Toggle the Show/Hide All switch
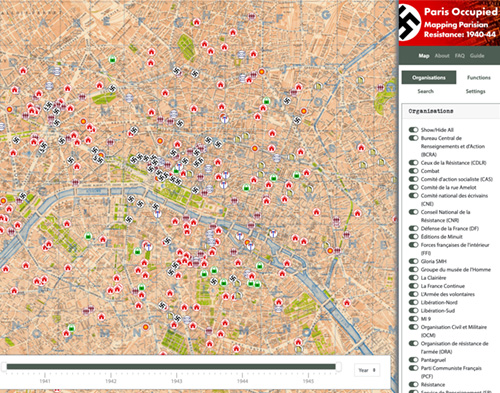The image size is (500, 393). 414,130
